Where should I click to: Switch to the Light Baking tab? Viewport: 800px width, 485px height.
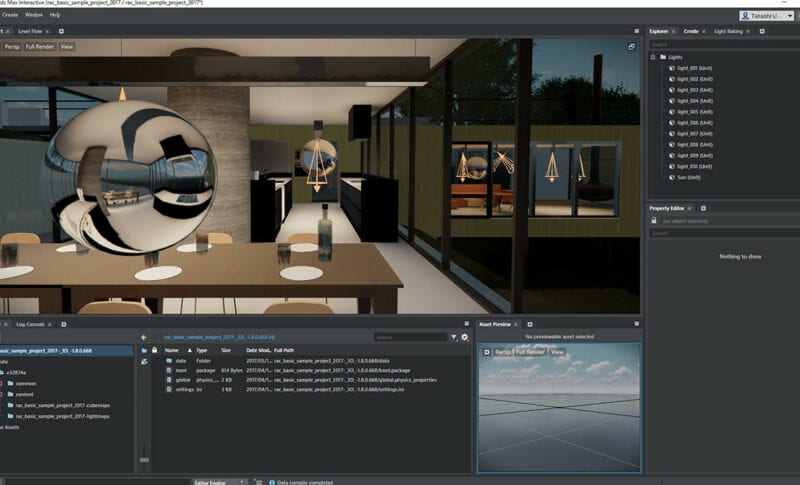point(729,31)
